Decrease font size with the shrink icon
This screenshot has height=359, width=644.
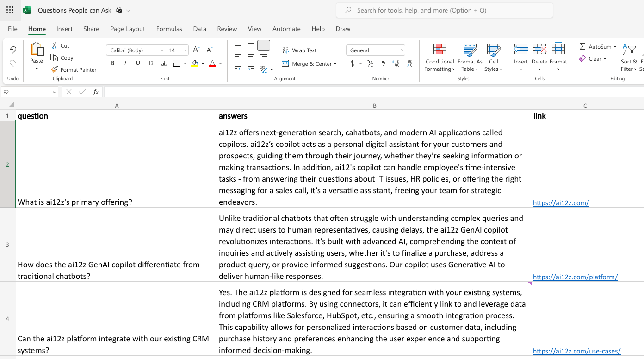(x=210, y=50)
